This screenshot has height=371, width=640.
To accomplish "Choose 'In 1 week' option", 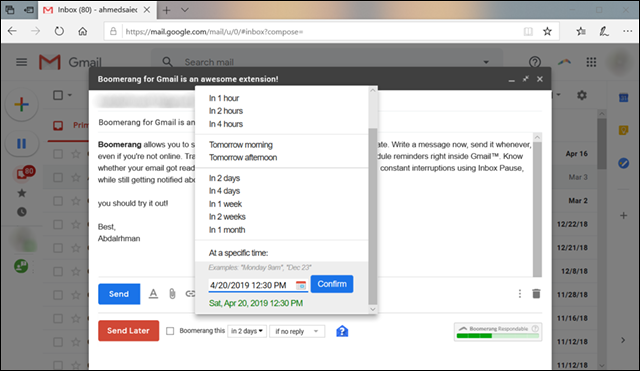I will click(x=225, y=204).
